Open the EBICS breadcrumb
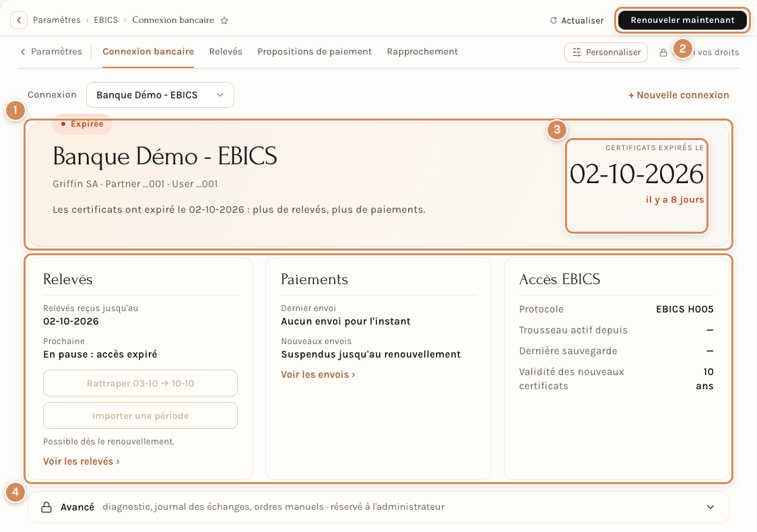Viewport: 757px width, 532px height. point(106,20)
